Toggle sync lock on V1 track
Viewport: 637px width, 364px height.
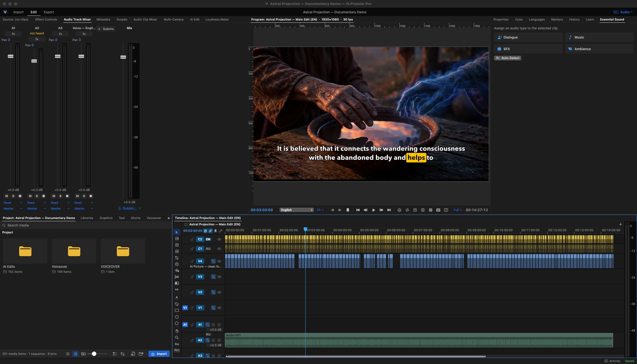click(213, 308)
